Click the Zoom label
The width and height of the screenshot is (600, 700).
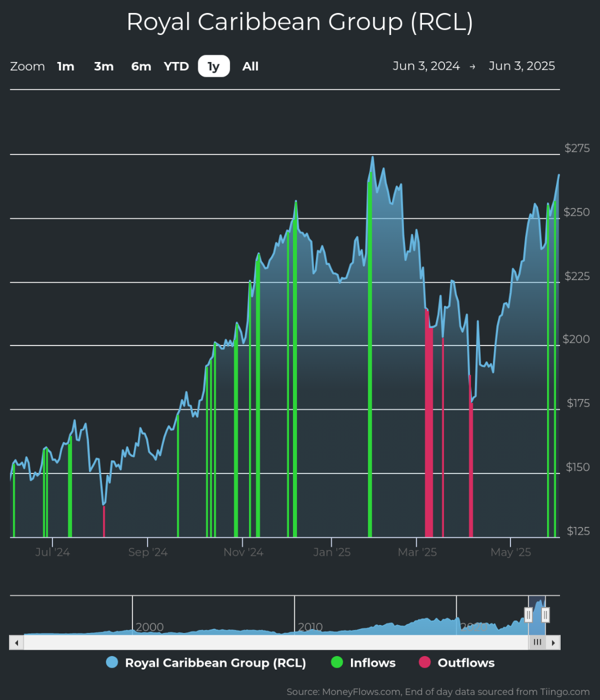point(28,67)
